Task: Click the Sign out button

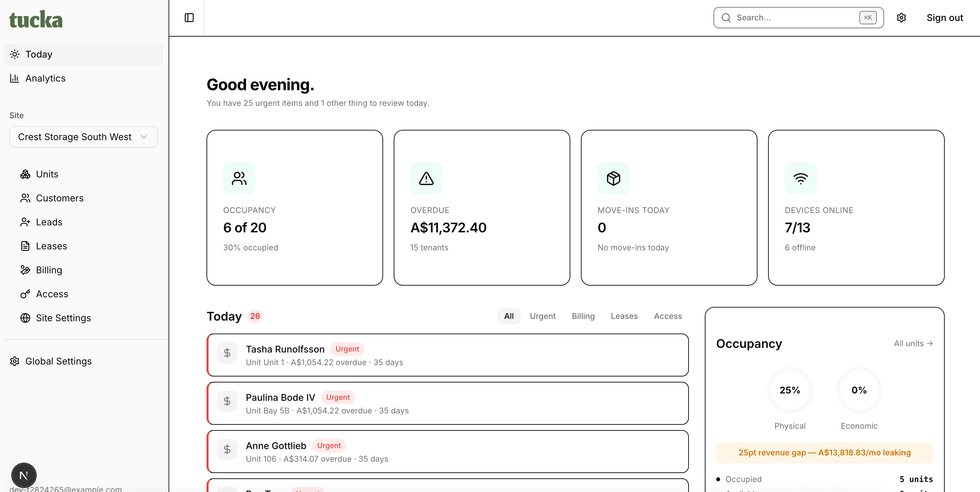Action: [944, 18]
